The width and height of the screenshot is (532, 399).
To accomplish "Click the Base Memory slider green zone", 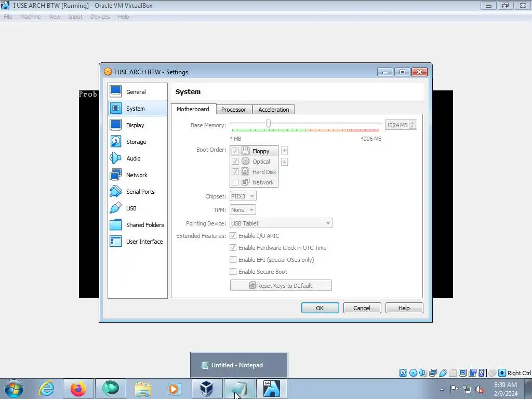I will pos(269,130).
